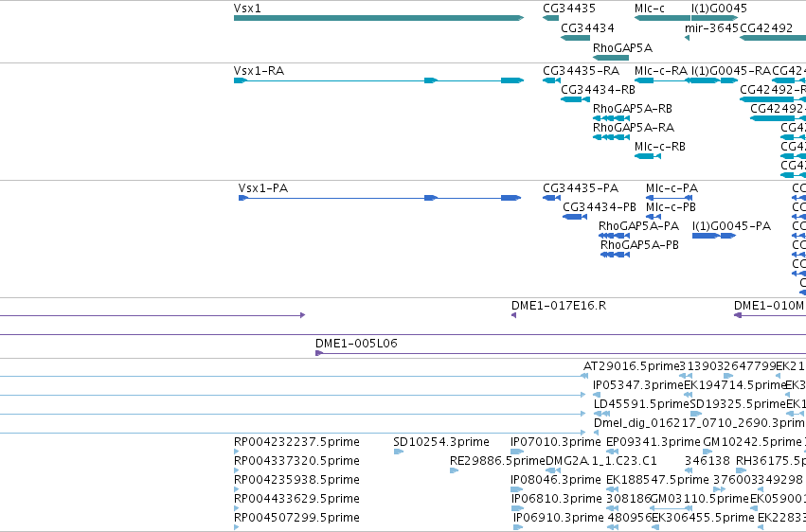Click the 480956 EST label
Image resolution: width=806 pixels, height=532 pixels.
[629, 518]
